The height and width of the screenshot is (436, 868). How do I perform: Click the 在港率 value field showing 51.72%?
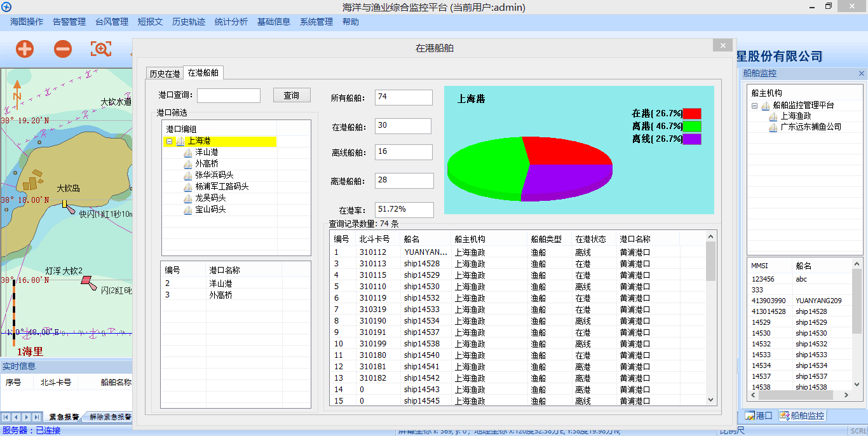pyautogui.click(x=404, y=210)
